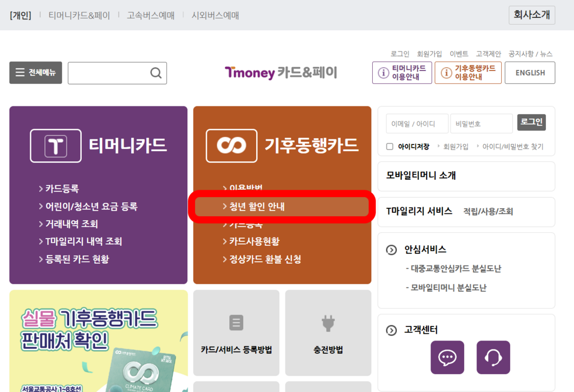Click 회원가입 link under login form

click(x=456, y=147)
